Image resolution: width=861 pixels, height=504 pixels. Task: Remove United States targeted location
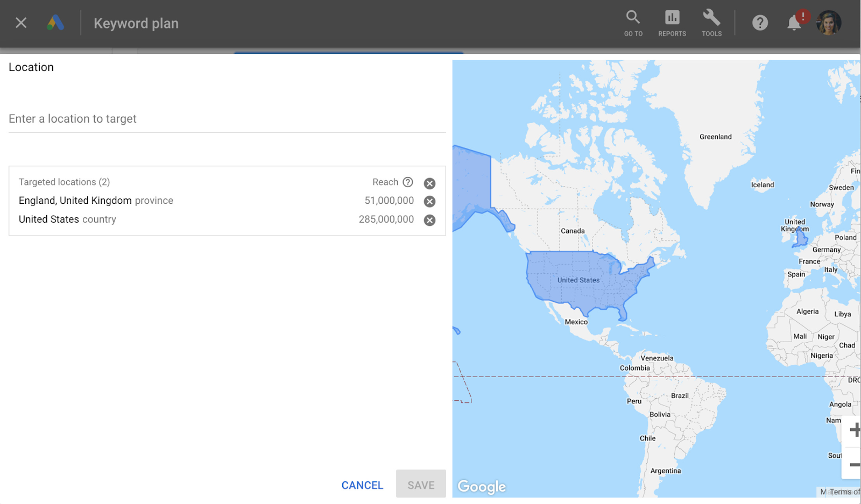429,220
